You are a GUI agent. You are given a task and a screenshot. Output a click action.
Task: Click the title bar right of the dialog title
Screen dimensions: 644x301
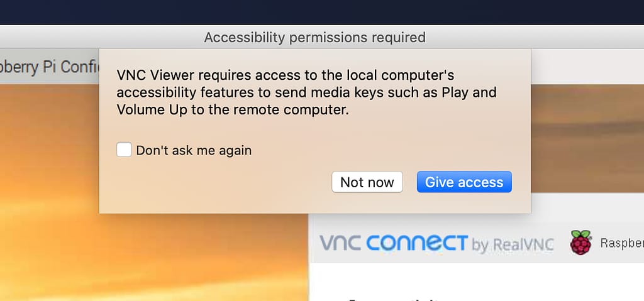point(535,38)
